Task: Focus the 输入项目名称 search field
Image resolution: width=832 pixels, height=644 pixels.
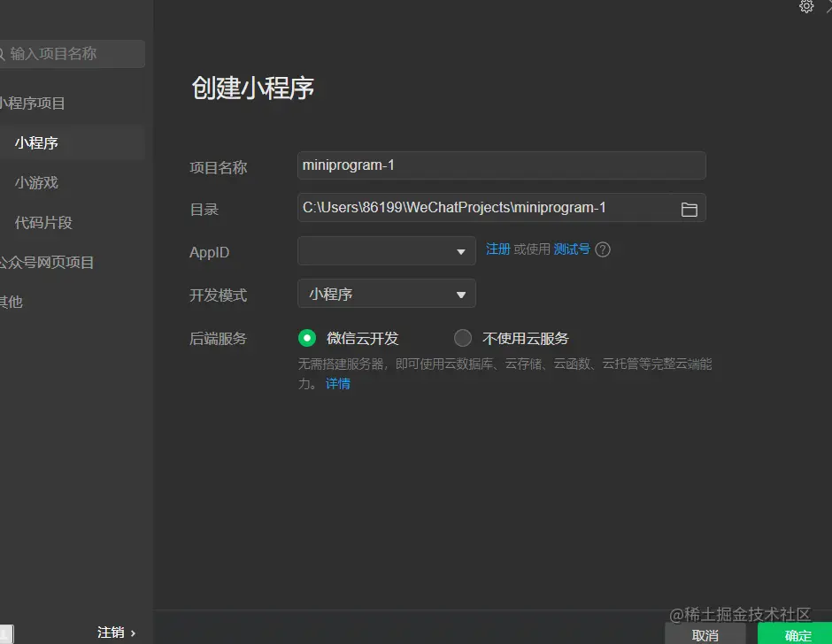Action: pos(71,54)
